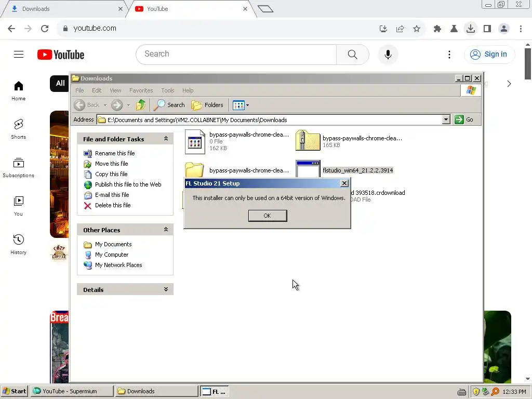Close the FL Studio 21 Setup dialog
The image size is (532, 399).
point(344,183)
